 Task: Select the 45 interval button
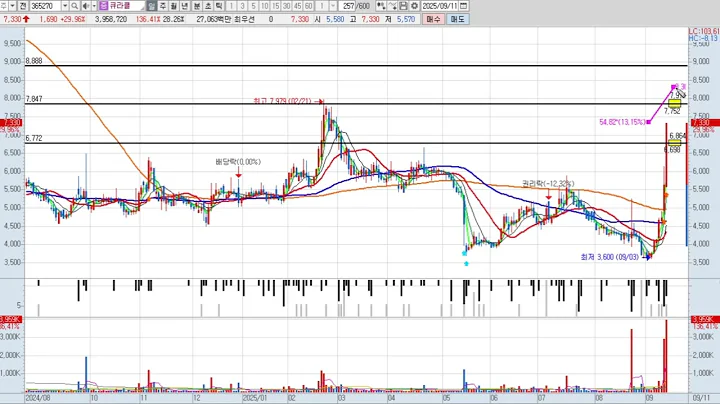pos(298,6)
